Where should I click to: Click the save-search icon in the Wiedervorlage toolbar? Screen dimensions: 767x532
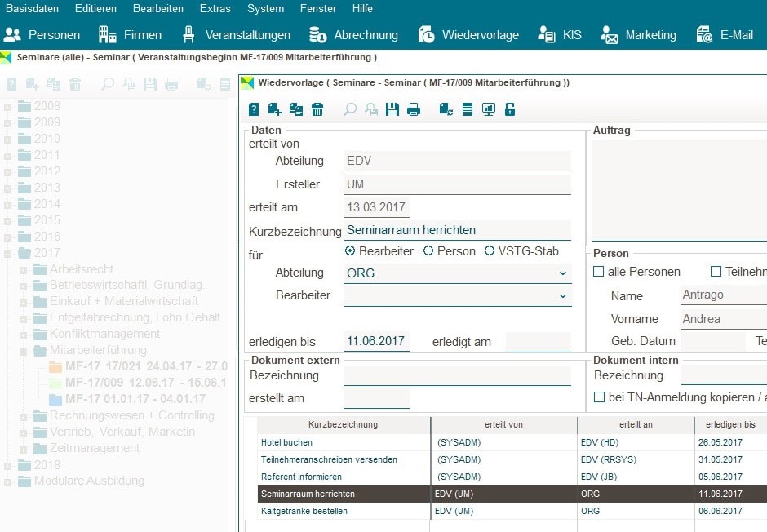tap(371, 109)
